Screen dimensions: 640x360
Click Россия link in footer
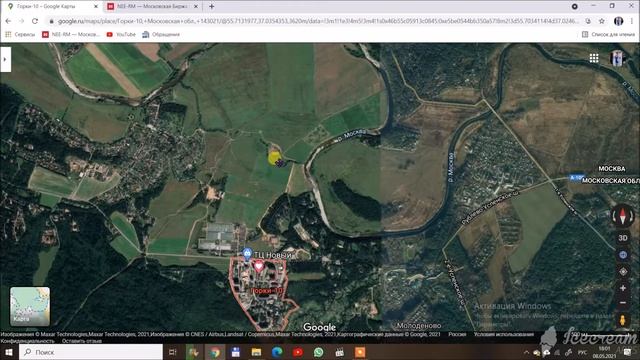[457, 334]
